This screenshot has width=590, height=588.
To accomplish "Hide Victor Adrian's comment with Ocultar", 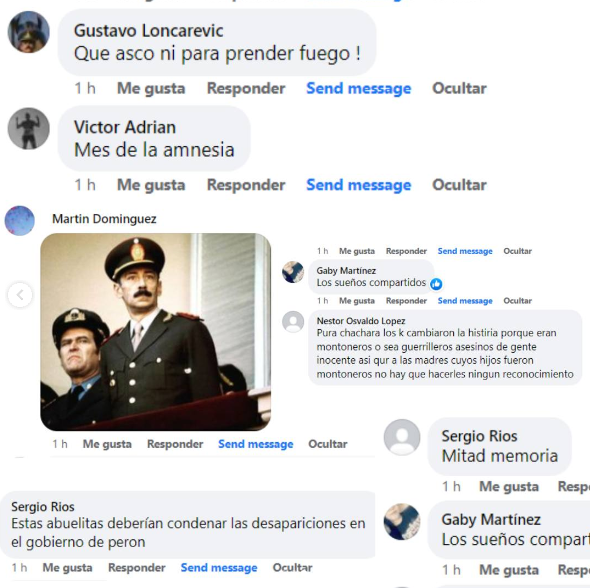I will coord(459,185).
